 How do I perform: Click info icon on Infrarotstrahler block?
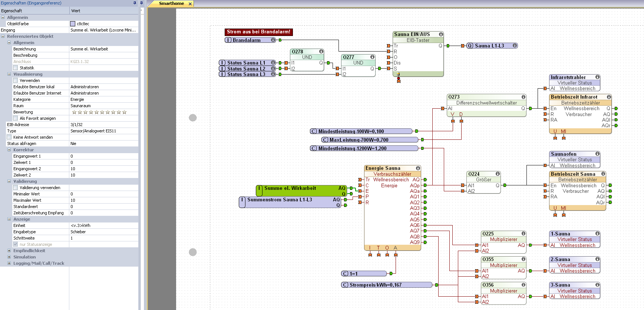(597, 77)
